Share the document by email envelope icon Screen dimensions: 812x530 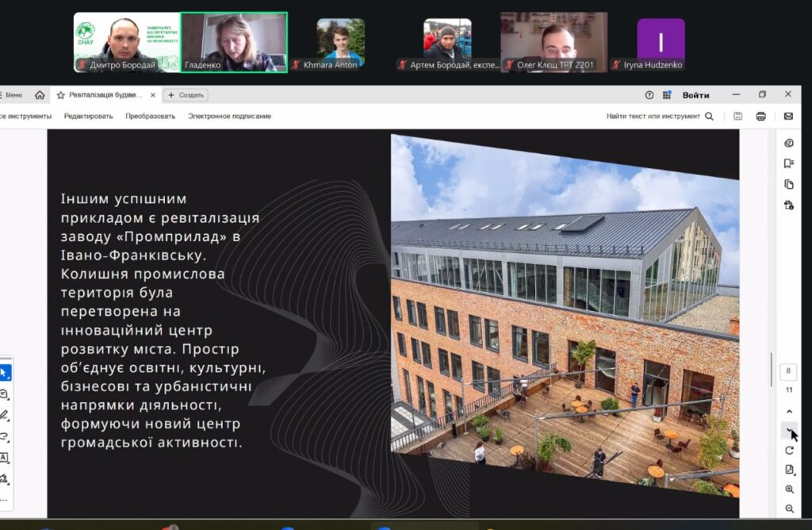coord(788,116)
